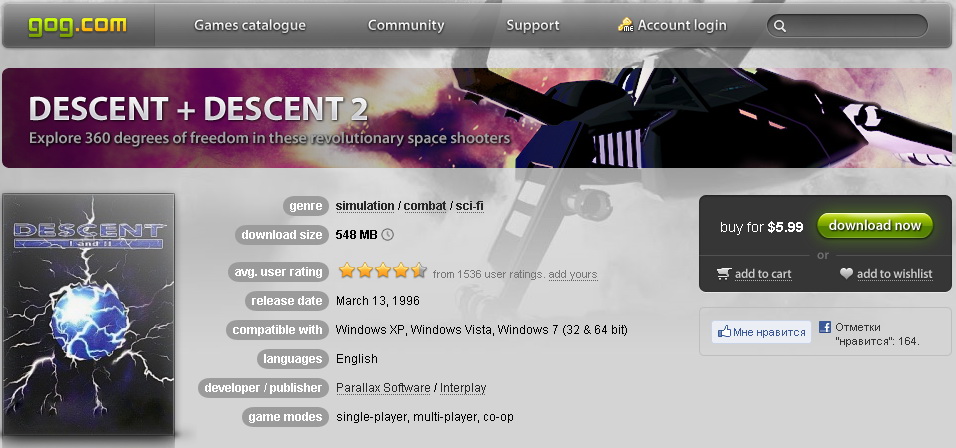This screenshot has height=448, width=956.
Task: Open the simulation genre link
Action: click(x=365, y=206)
